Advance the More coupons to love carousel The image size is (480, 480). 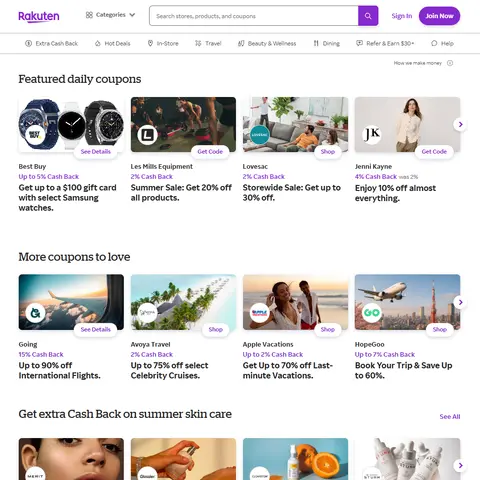pos(460,302)
